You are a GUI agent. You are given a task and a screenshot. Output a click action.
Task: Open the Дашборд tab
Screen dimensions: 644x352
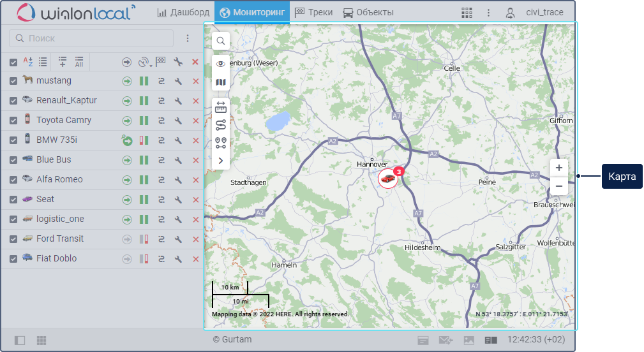click(x=183, y=12)
